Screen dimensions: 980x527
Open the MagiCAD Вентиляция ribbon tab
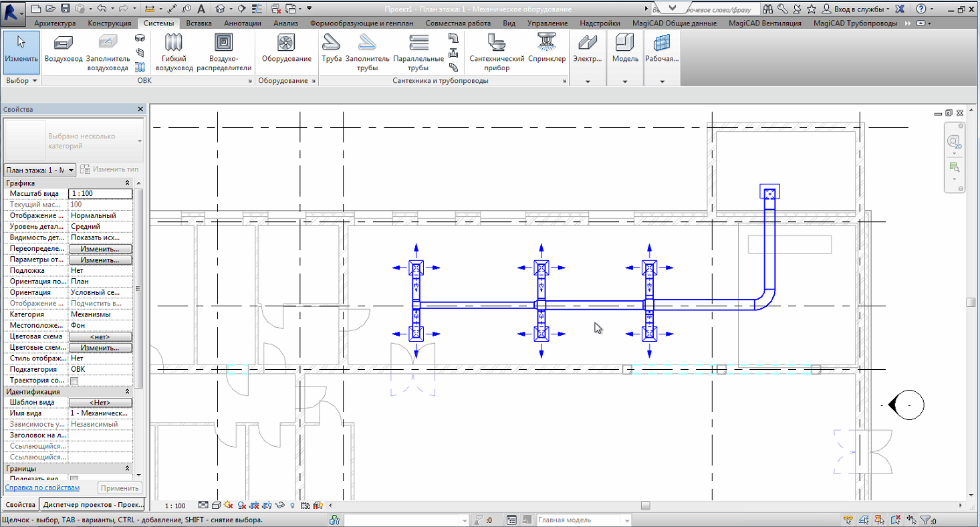point(765,23)
